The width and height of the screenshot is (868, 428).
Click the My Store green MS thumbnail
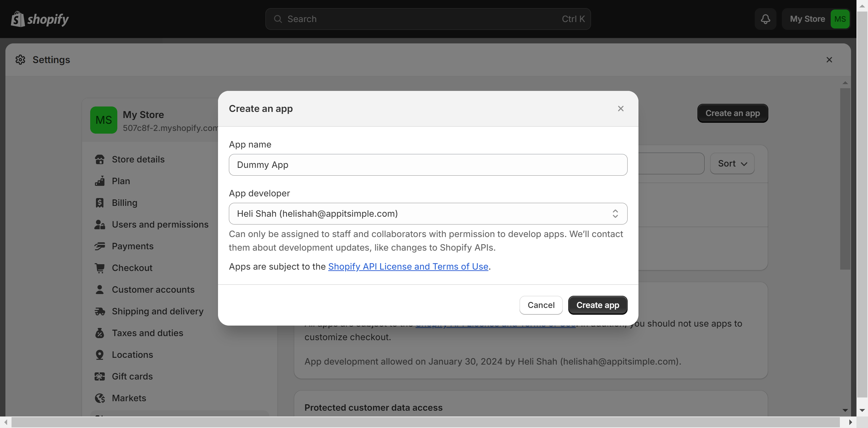pyautogui.click(x=104, y=120)
